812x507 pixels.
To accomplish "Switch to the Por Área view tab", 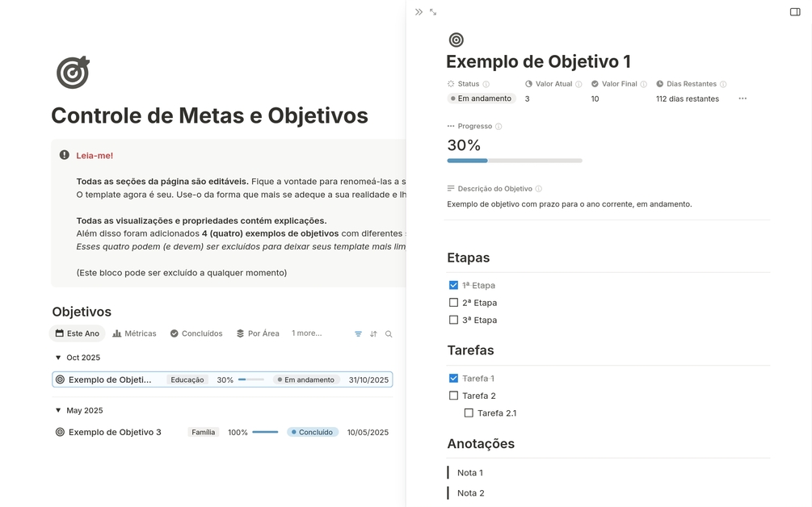I will 258,333.
